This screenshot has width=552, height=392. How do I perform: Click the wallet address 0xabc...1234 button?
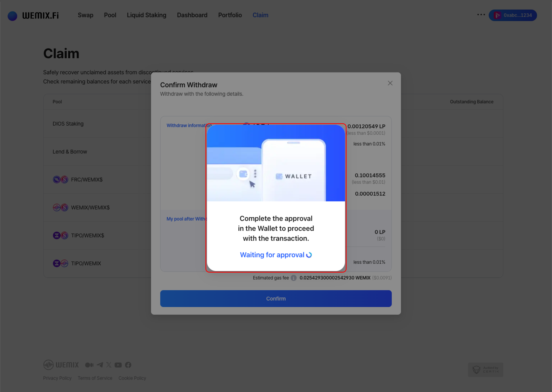[513, 15]
